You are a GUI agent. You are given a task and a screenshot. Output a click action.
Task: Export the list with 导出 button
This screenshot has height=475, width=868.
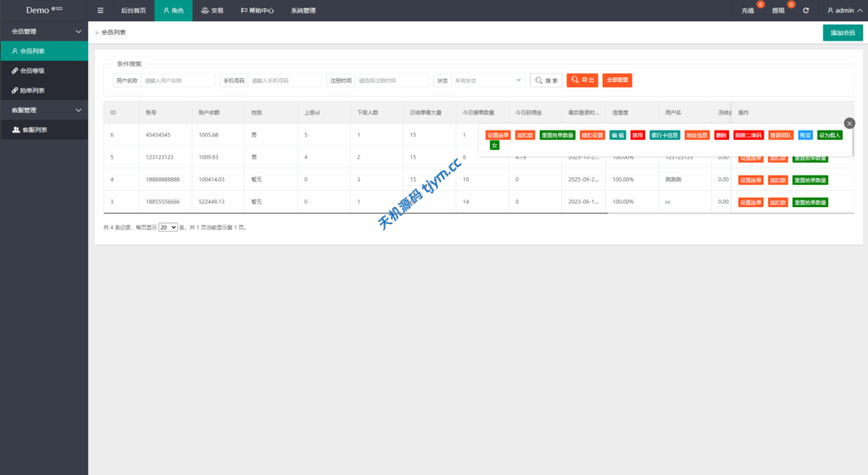581,80
